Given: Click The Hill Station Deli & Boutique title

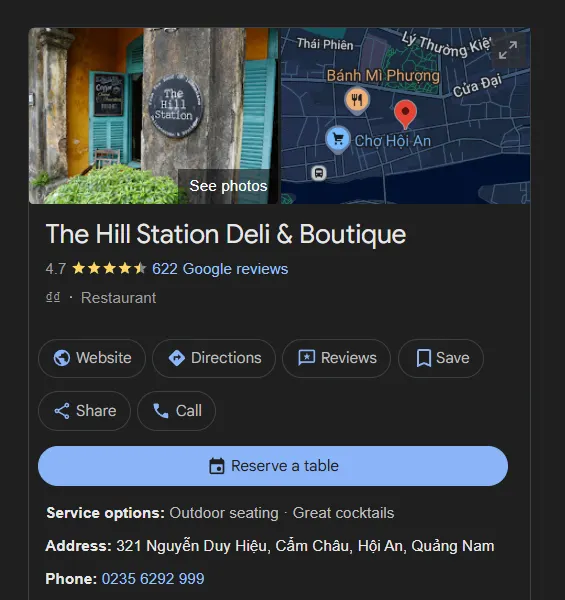Looking at the screenshot, I should pos(226,234).
